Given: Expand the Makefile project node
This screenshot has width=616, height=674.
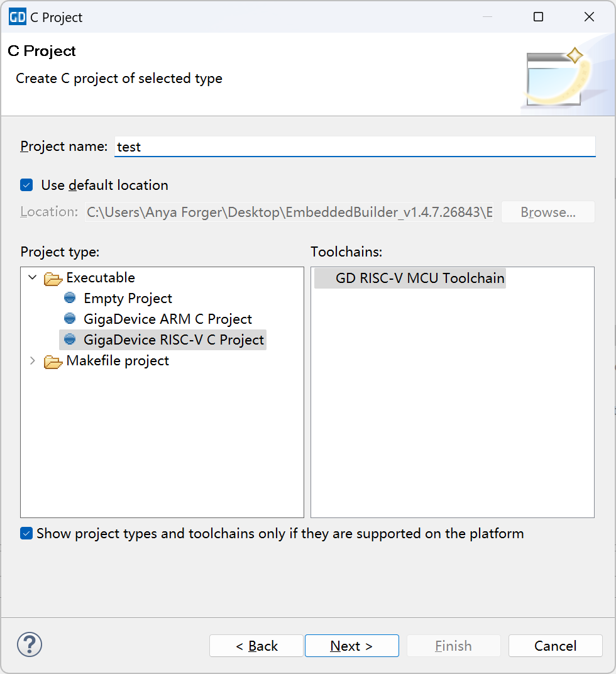Looking at the screenshot, I should point(33,360).
